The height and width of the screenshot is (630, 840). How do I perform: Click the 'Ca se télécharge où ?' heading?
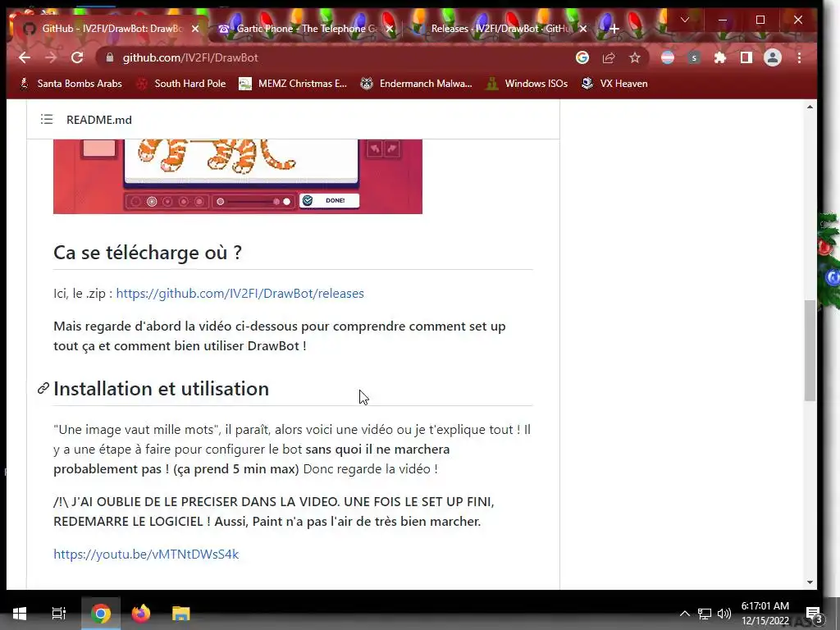(x=148, y=253)
